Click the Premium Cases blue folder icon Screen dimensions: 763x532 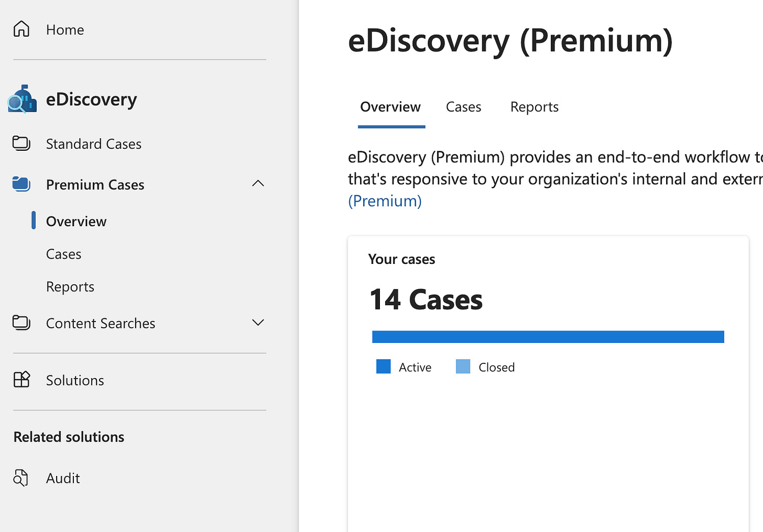click(x=21, y=184)
